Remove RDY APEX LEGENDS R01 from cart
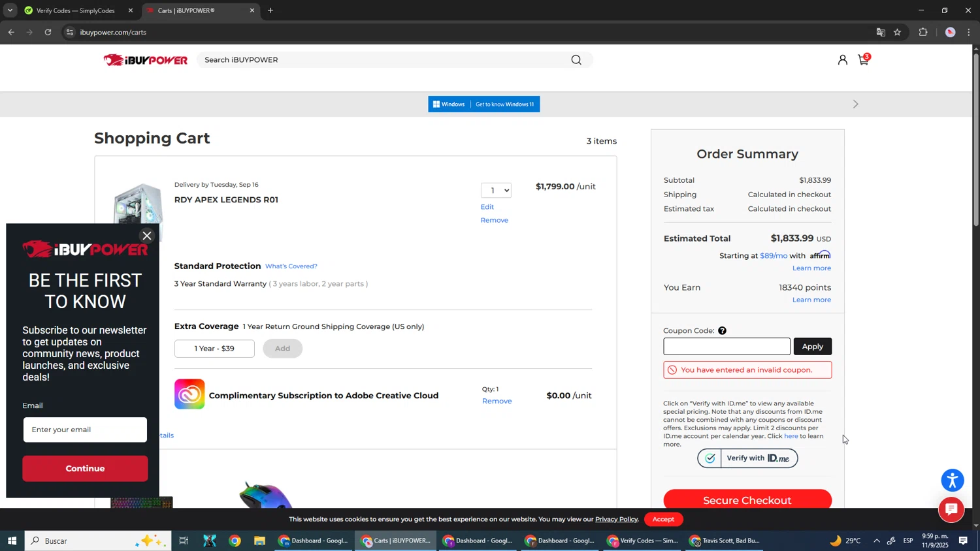 (495, 220)
